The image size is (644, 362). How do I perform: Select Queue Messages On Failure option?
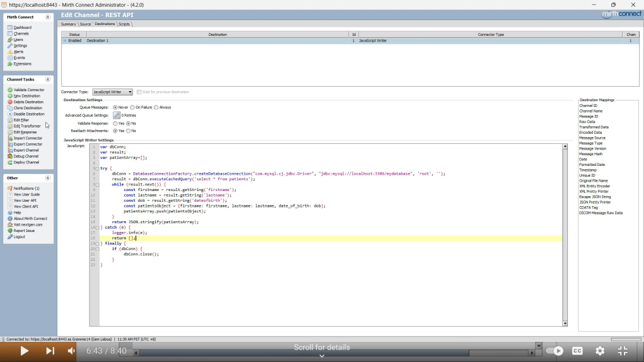pyautogui.click(x=132, y=107)
